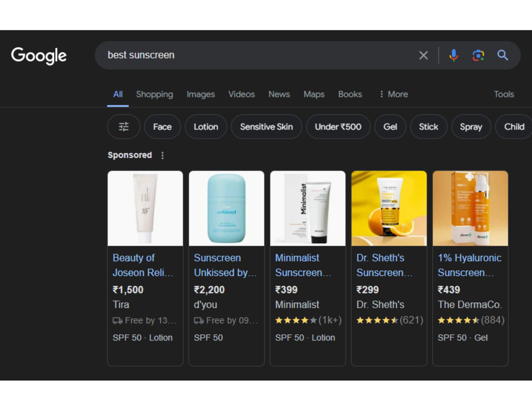Open the Images results tab

(x=201, y=94)
